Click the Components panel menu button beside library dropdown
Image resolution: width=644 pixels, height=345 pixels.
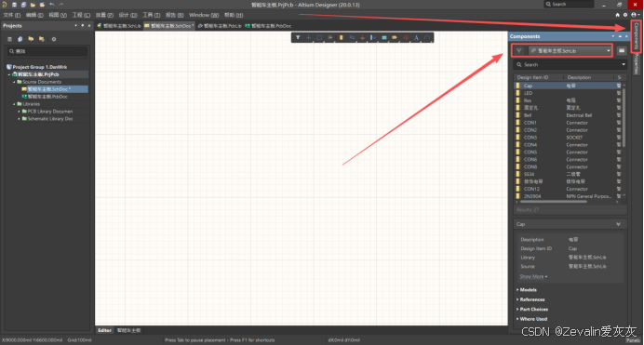click(622, 51)
